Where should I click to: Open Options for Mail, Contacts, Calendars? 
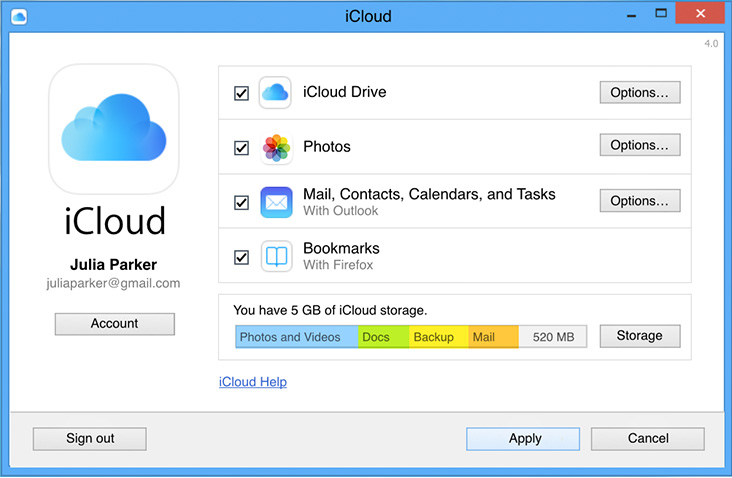coord(639,201)
